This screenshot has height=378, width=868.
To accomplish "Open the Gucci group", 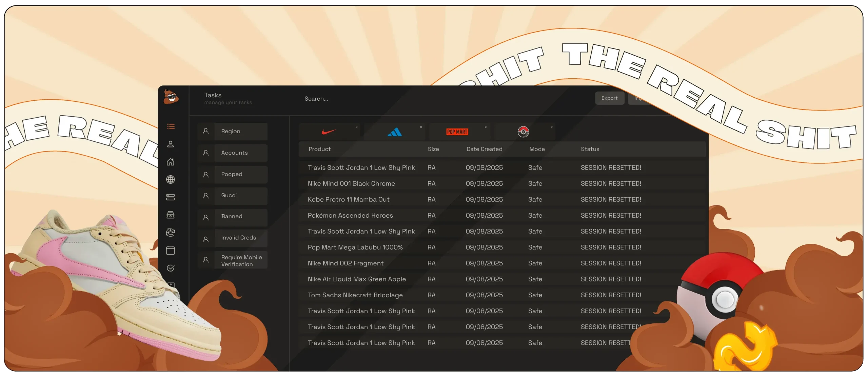I will pyautogui.click(x=233, y=196).
